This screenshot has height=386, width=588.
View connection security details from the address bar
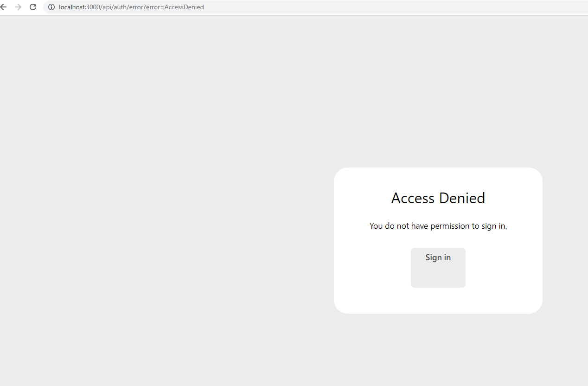pos(51,7)
